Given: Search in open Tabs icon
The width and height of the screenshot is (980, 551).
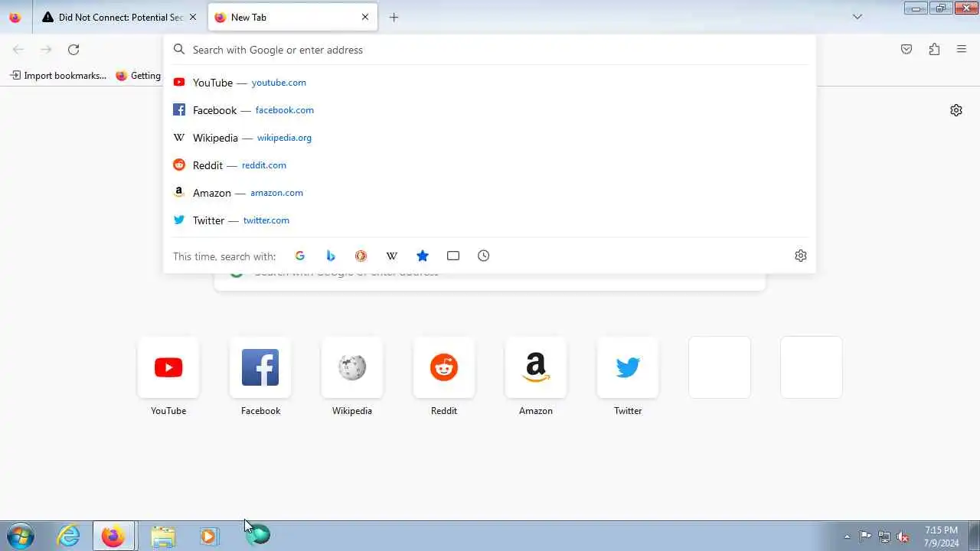Looking at the screenshot, I should pos(453,256).
